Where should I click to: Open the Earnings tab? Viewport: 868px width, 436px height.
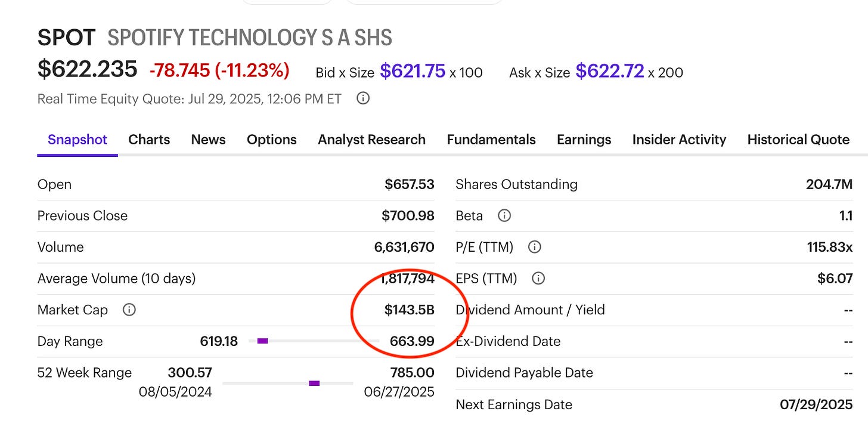coord(584,140)
